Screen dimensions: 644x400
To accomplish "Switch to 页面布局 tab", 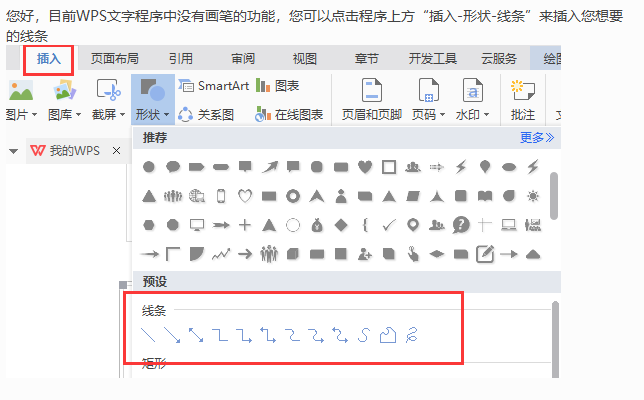I will point(115,59).
